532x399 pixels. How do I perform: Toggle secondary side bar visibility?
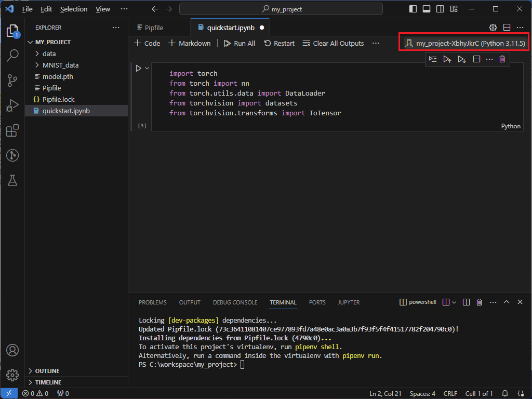pos(440,9)
